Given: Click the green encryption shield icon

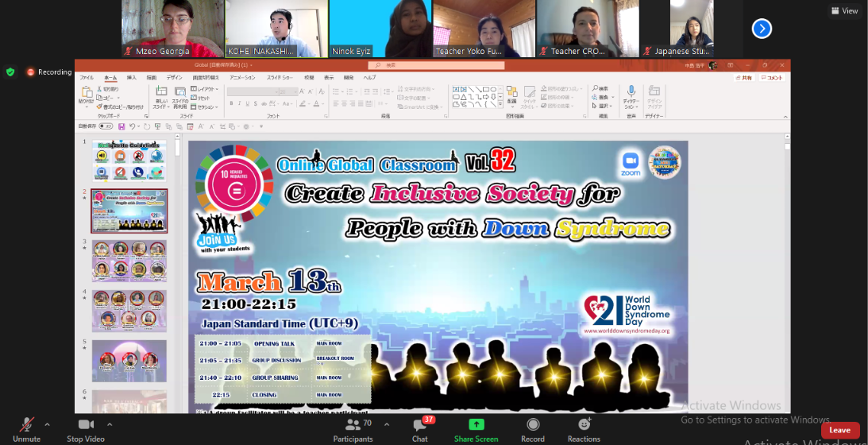Looking at the screenshot, I should point(10,72).
